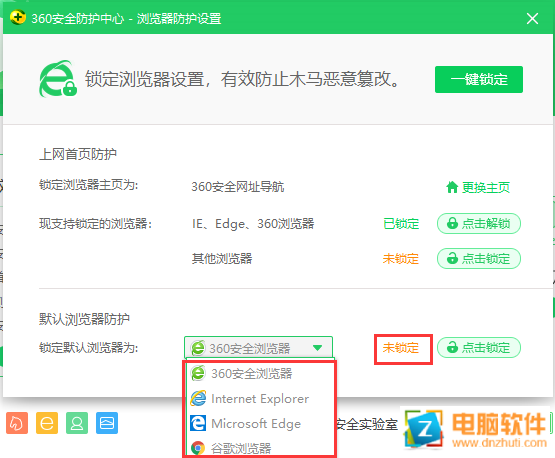Choose Microsoft Edge in the list
Viewport: 555px width, 458px height.
(x=260, y=424)
